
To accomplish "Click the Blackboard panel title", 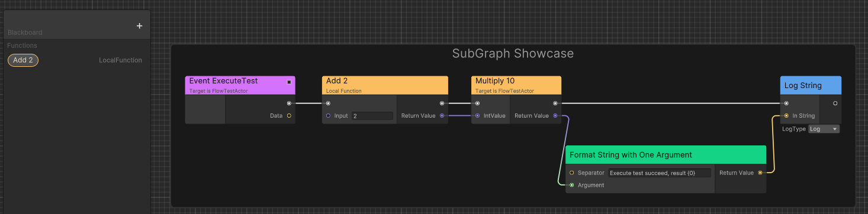I will [x=25, y=33].
